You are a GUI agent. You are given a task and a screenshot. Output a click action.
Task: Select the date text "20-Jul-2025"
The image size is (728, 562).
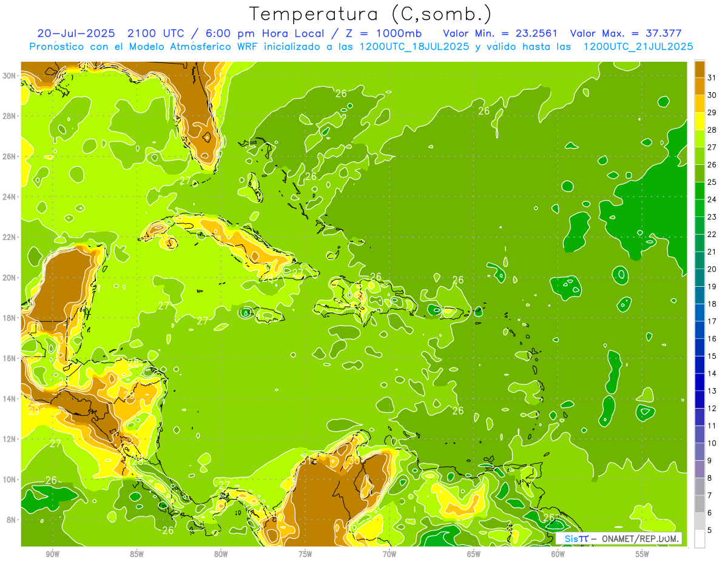click(76, 33)
